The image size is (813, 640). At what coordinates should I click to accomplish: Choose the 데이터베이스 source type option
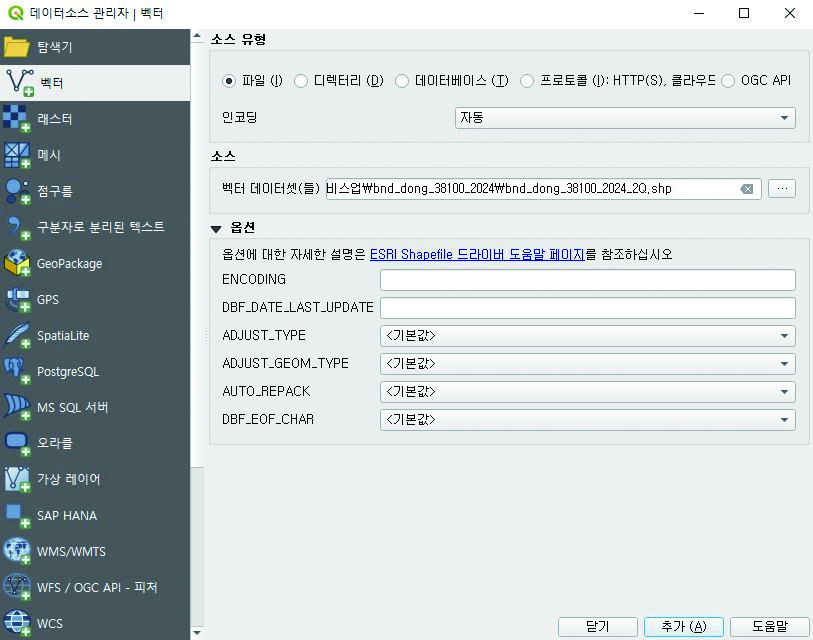pyautogui.click(x=403, y=81)
